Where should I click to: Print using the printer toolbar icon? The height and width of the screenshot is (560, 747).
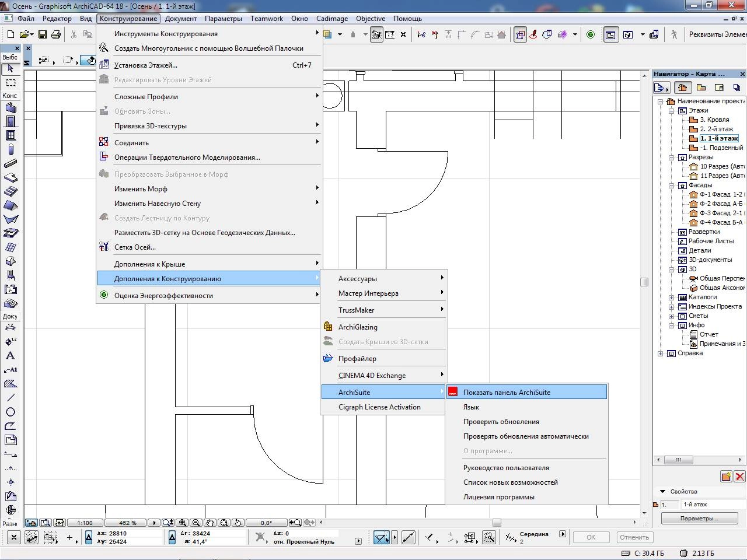pyautogui.click(x=56, y=35)
